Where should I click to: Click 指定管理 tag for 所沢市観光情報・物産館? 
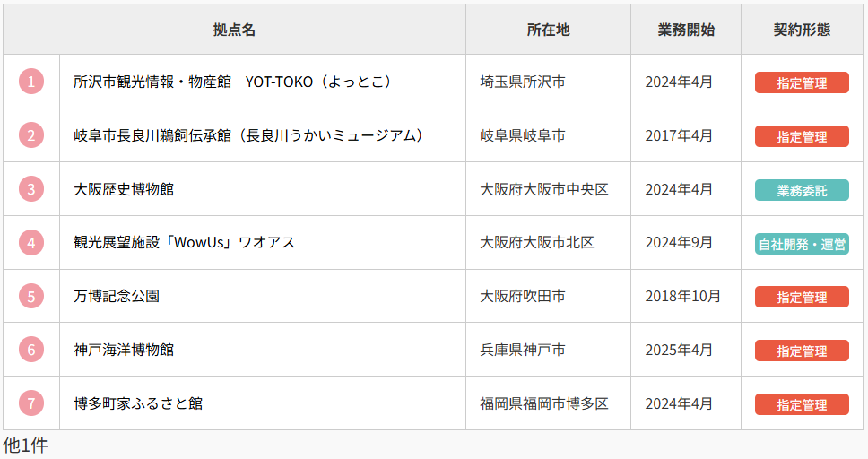coord(802,82)
